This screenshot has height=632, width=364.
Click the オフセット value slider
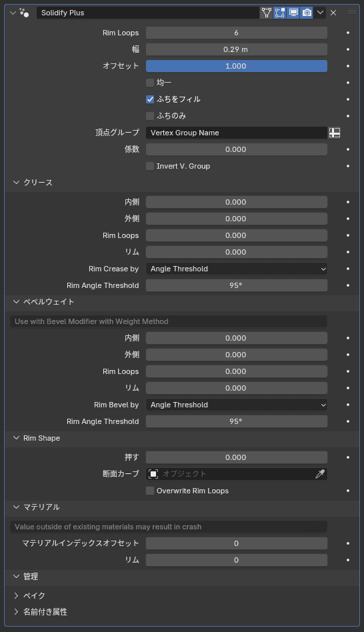(236, 66)
